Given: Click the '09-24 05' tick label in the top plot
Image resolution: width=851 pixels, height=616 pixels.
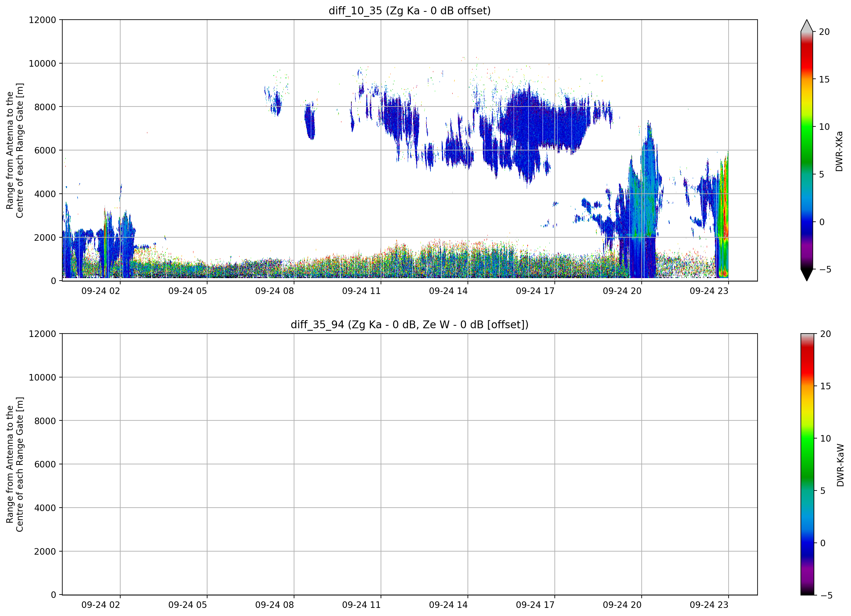Looking at the screenshot, I should pyautogui.click(x=188, y=291).
